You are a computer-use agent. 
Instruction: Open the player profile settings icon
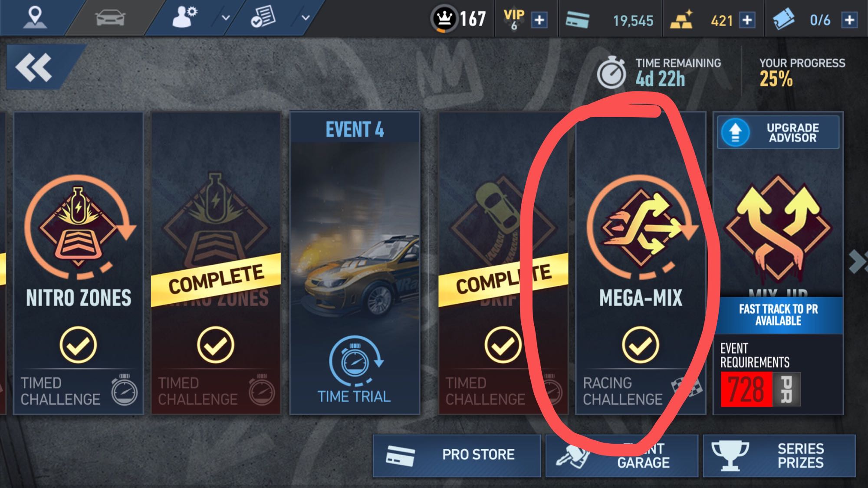click(184, 17)
